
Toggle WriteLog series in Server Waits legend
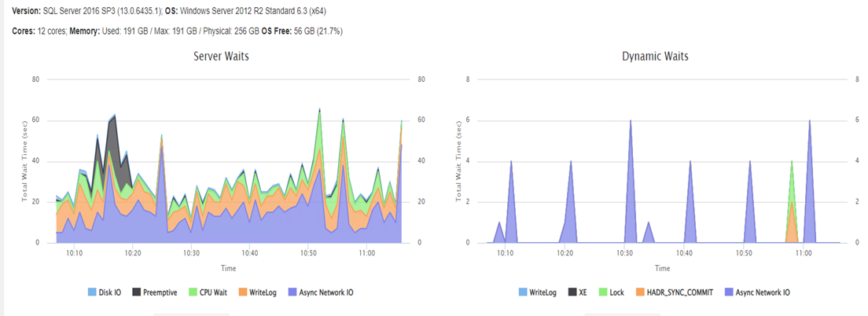[x=259, y=292]
